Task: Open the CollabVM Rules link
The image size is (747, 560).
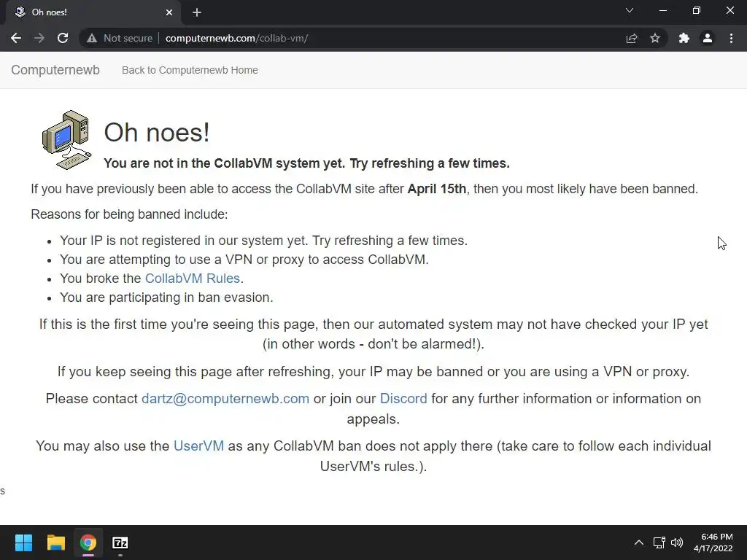Action: 193,278
